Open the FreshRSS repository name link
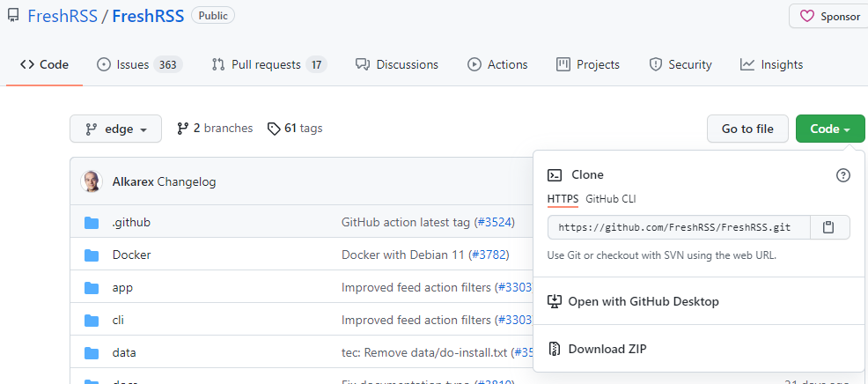868x384 pixels. click(148, 16)
